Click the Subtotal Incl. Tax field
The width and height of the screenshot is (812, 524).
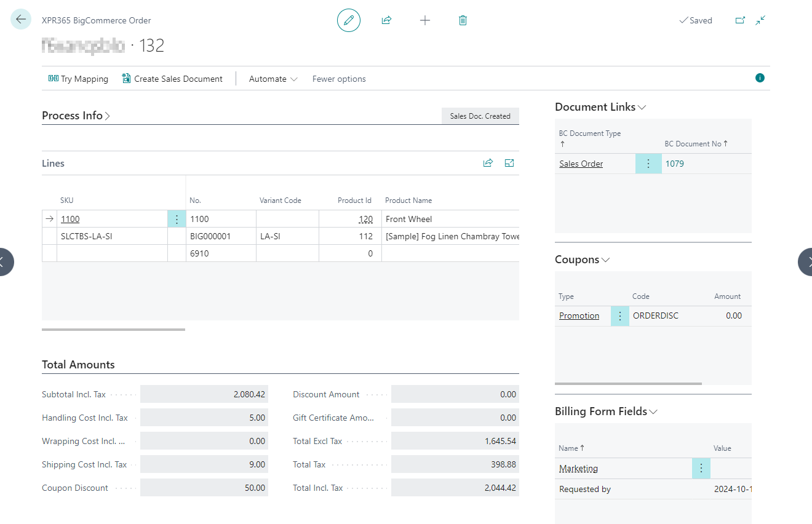(204, 394)
